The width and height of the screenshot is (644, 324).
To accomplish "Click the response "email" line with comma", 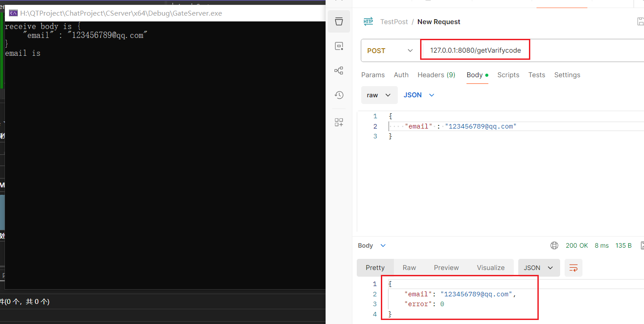I will point(460,294).
